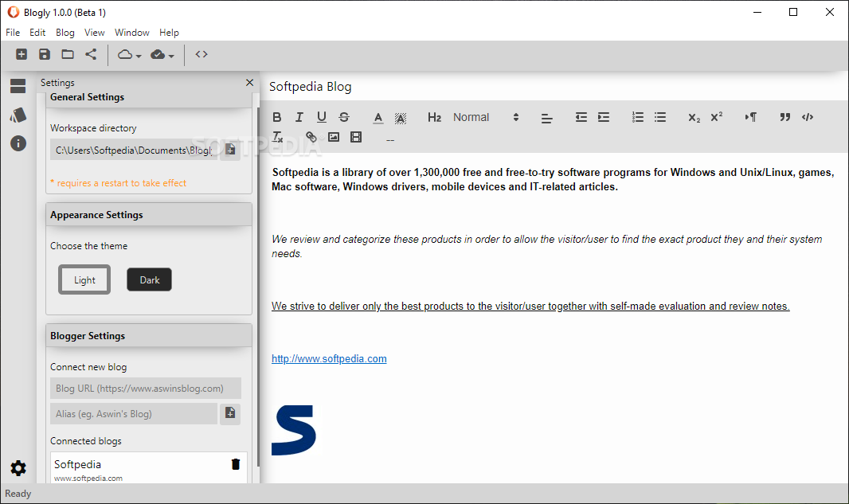Insert a blockquote
Screen dimensions: 849x504
784,117
